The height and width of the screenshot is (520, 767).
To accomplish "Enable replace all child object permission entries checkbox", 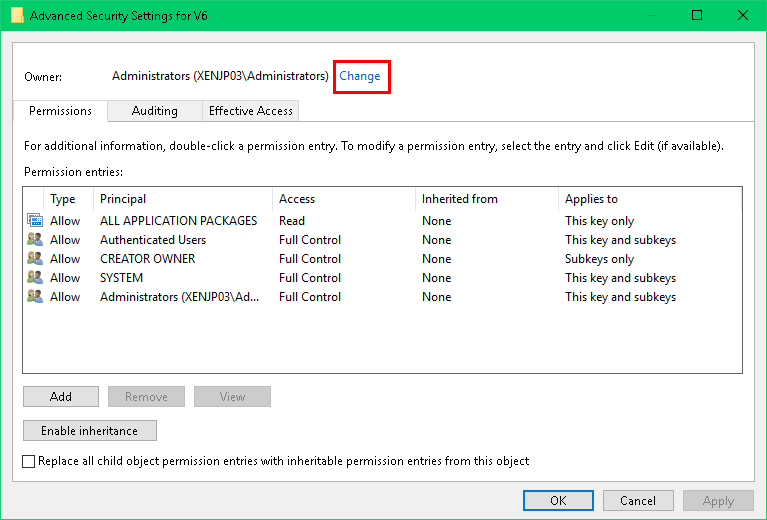I will (29, 461).
